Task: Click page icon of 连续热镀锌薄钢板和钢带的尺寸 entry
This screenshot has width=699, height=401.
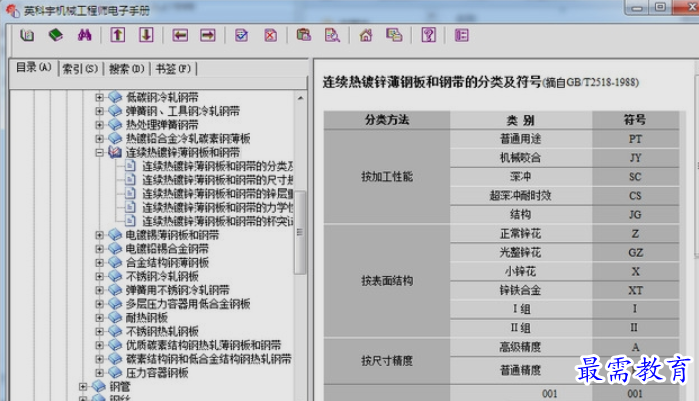Action: click(x=130, y=180)
